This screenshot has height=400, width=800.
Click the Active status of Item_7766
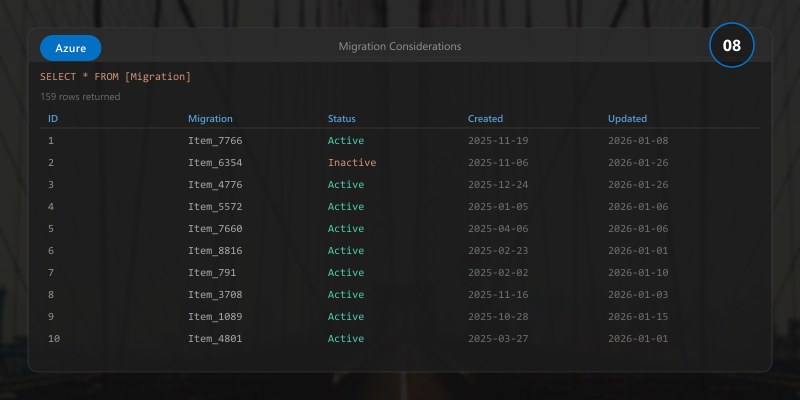pyautogui.click(x=345, y=140)
